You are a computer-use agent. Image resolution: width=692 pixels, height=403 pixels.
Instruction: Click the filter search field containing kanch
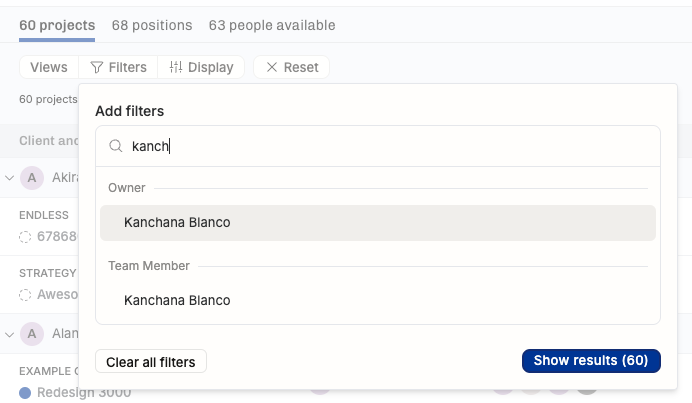pos(390,146)
